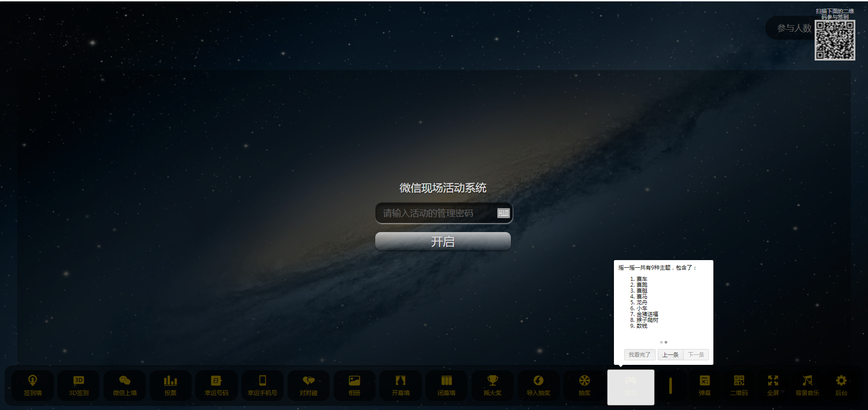Open the 相册 photo album

coord(354,385)
